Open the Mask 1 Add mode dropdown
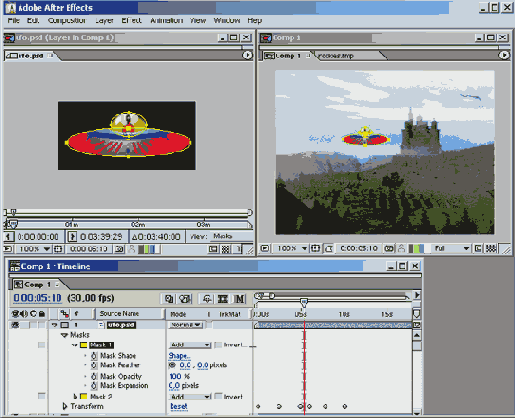This screenshot has height=418, width=515. coord(190,345)
